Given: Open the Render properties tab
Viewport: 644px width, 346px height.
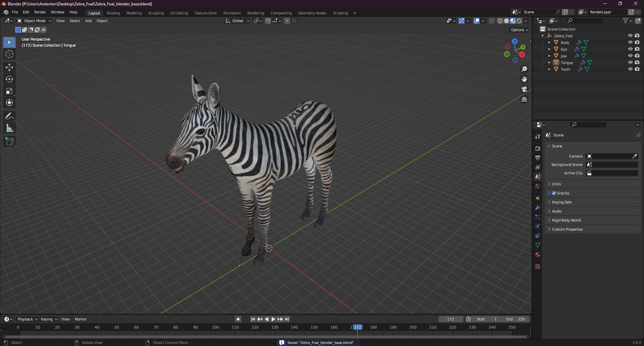Looking at the screenshot, I should tap(538, 148).
